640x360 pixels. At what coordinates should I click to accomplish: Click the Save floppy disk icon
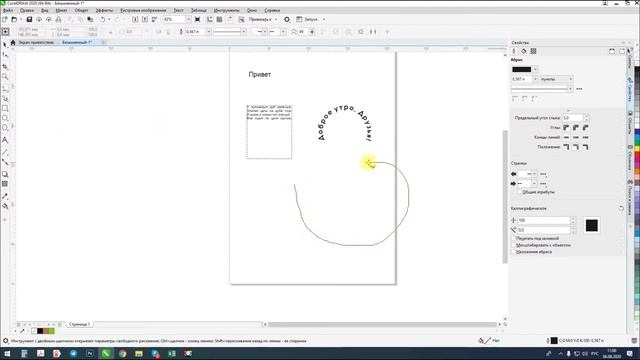coord(29,19)
